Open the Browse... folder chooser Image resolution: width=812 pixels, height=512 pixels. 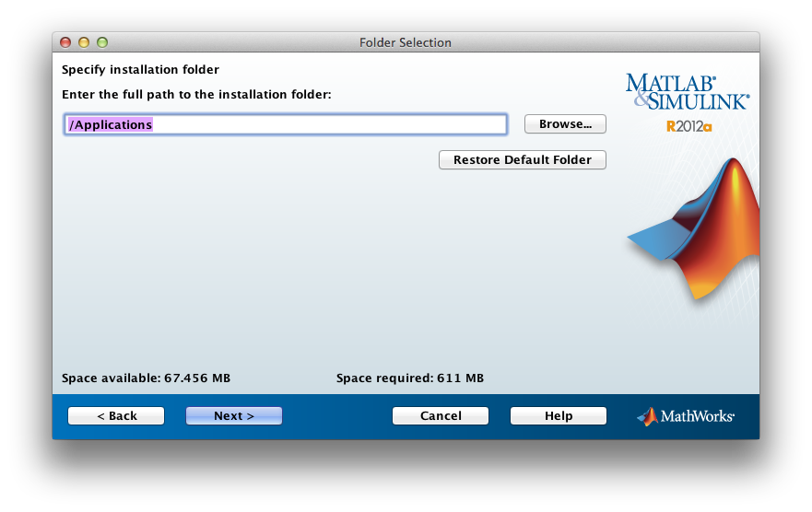point(565,124)
